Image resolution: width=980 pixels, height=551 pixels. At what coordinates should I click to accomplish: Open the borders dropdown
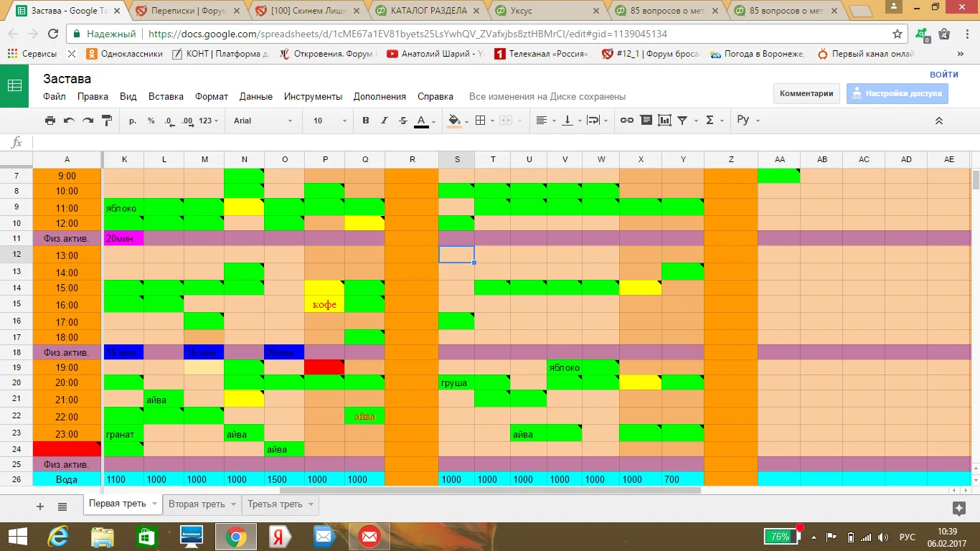click(484, 121)
